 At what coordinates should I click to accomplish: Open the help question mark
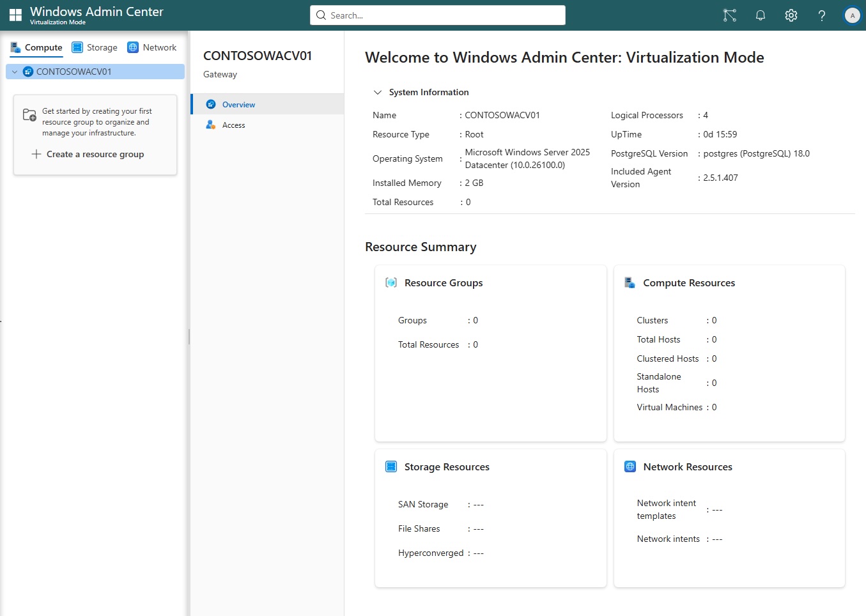pyautogui.click(x=822, y=15)
